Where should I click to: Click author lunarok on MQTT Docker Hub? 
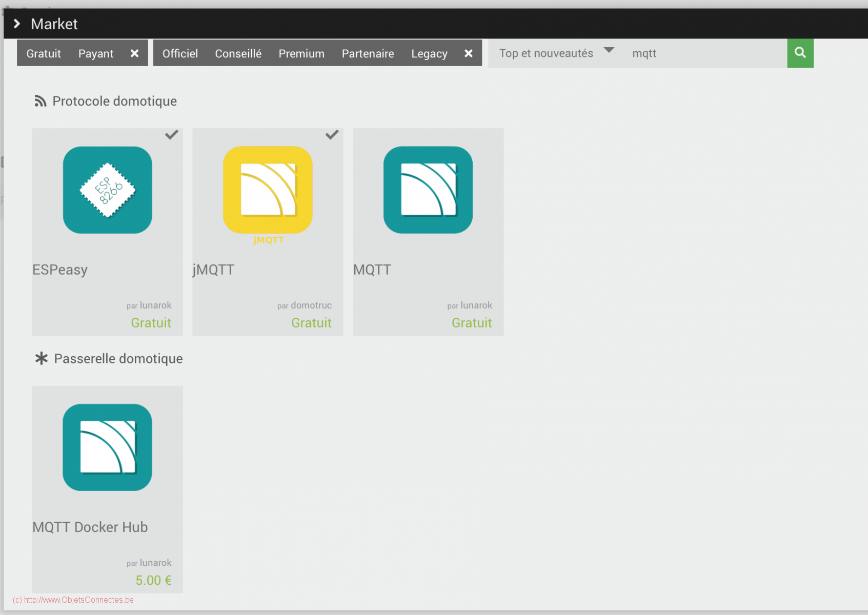[156, 562]
